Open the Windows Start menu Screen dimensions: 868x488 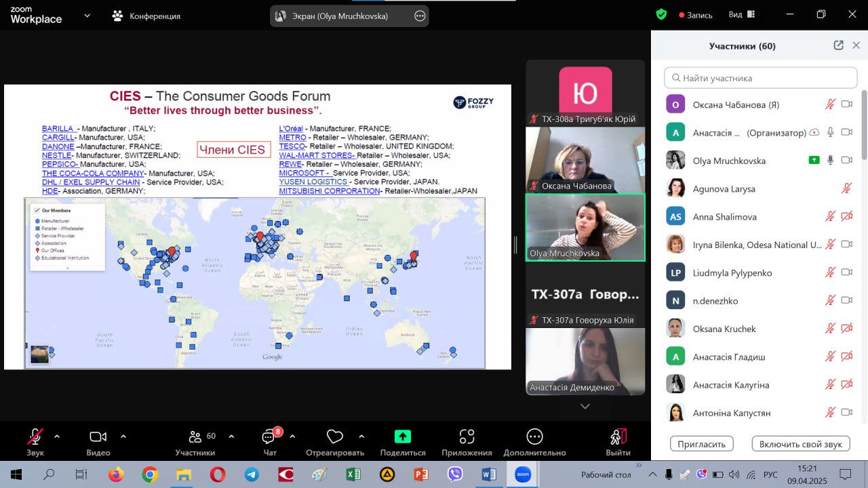[x=16, y=474]
